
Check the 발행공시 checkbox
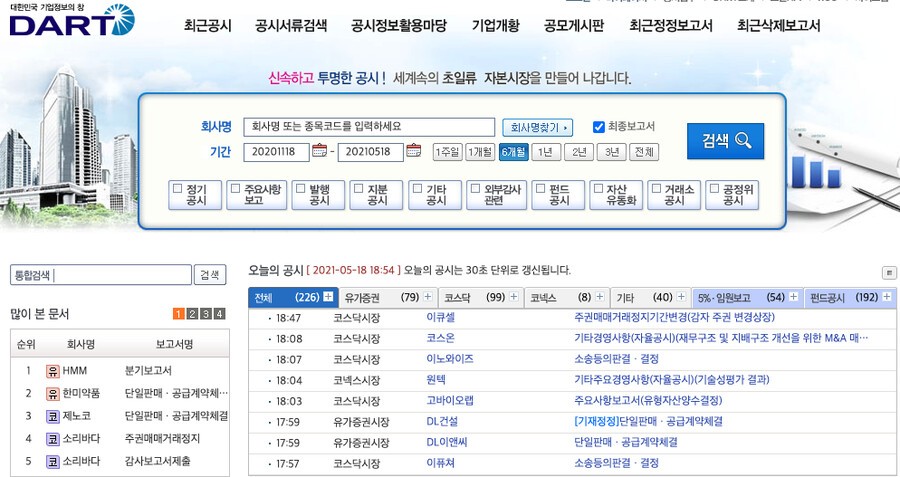[x=300, y=188]
